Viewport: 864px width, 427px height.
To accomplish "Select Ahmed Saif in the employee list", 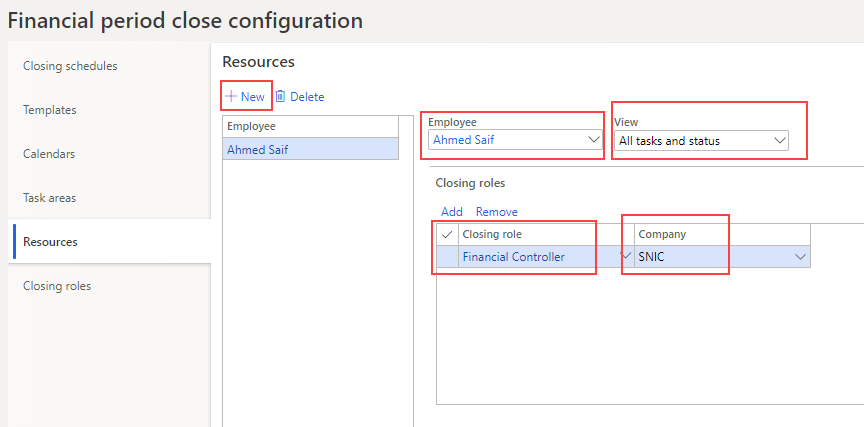I will click(256, 149).
